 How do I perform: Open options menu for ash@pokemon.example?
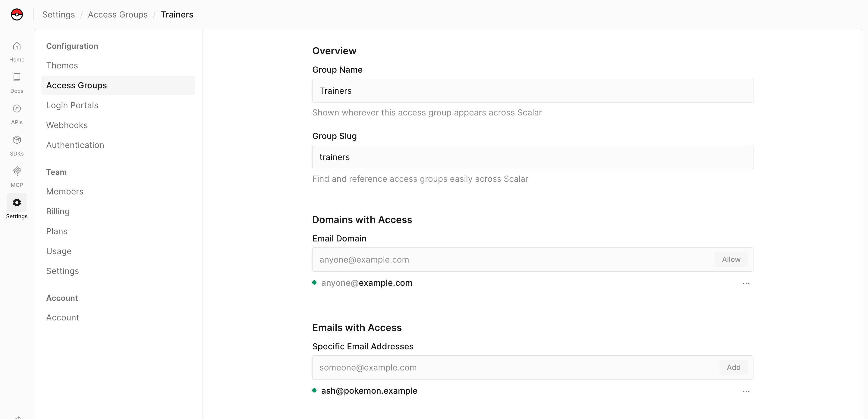pos(746,391)
